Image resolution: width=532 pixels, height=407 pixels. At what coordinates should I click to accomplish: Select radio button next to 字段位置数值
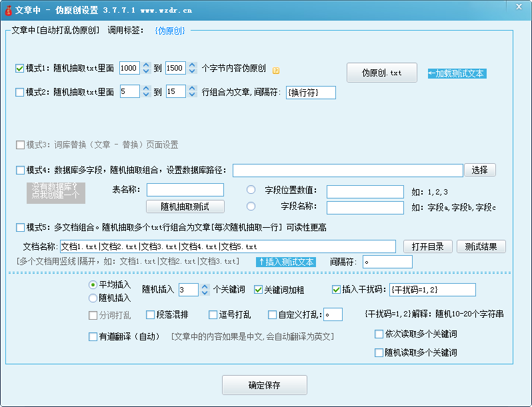pos(251,190)
